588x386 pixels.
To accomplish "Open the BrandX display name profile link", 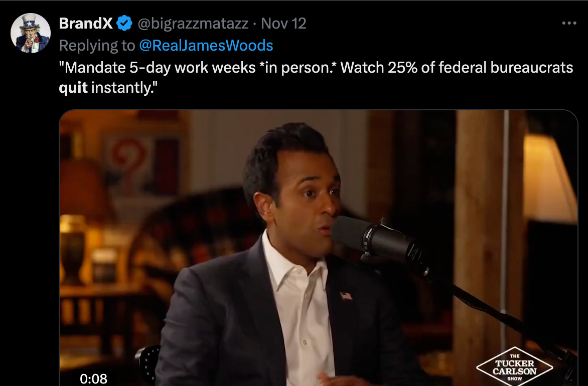I will click(x=86, y=23).
